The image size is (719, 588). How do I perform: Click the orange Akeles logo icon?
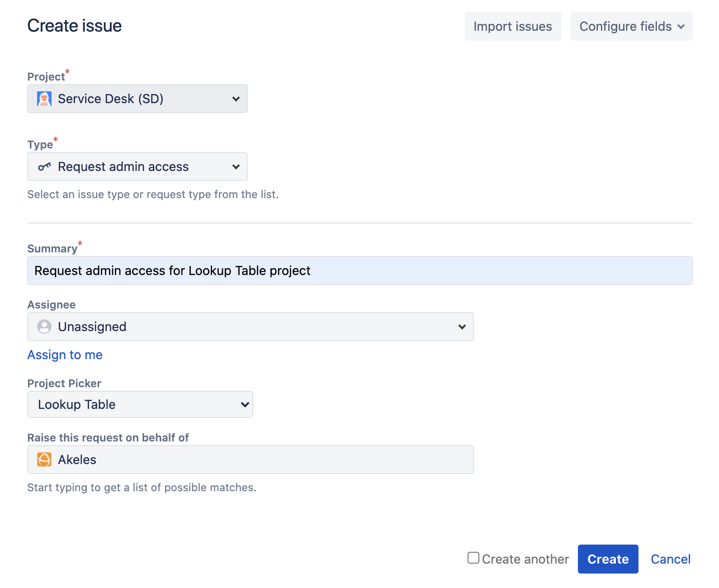[x=44, y=460]
